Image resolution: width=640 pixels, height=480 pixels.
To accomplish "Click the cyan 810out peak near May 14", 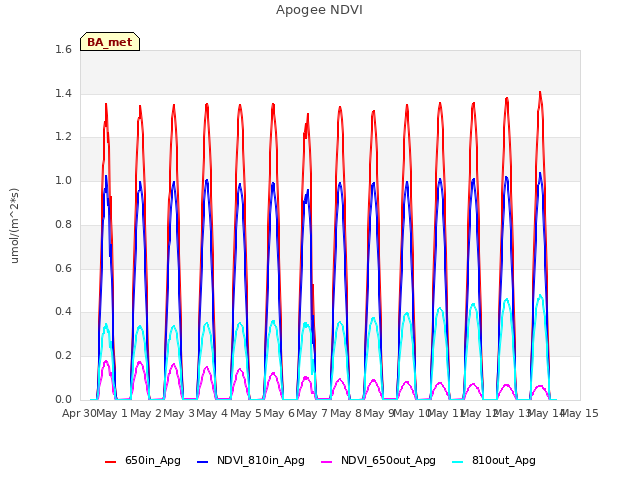I will pyautogui.click(x=540, y=296).
